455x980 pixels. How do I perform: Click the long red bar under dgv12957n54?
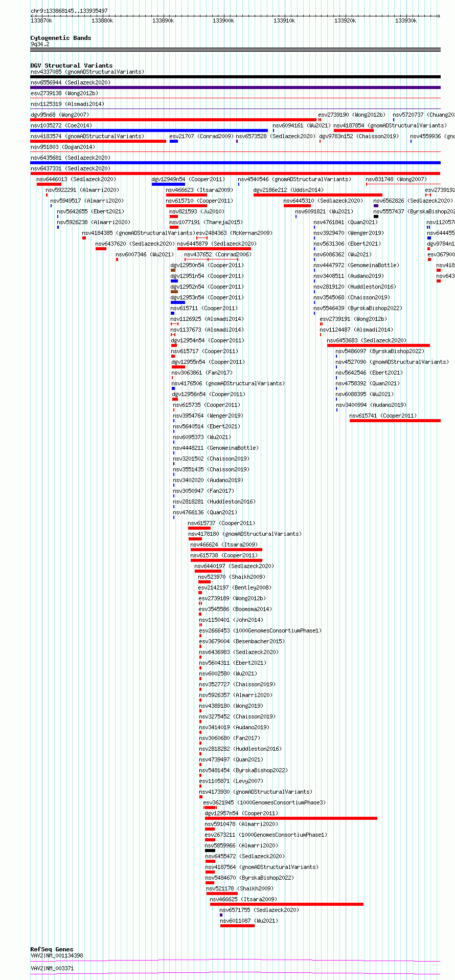tap(291, 818)
